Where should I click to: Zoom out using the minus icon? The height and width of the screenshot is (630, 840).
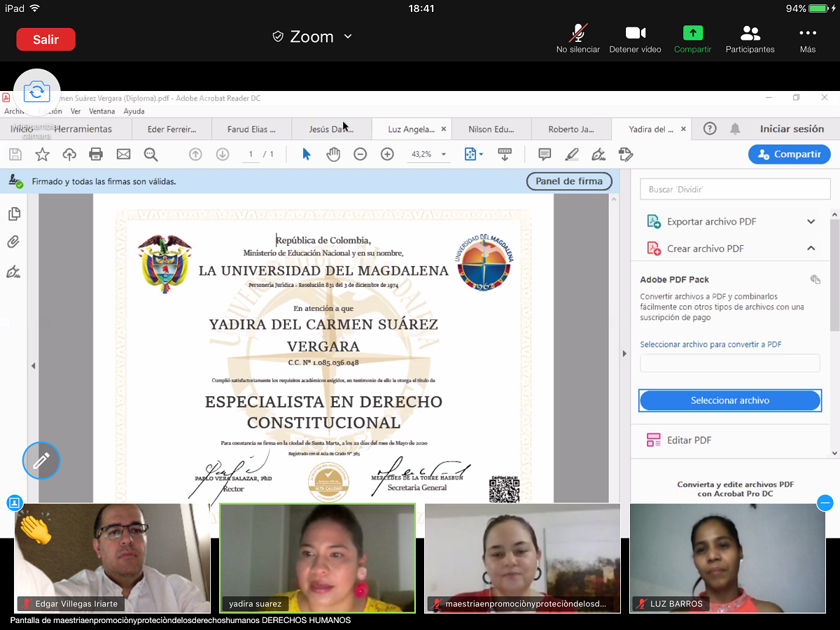[360, 154]
